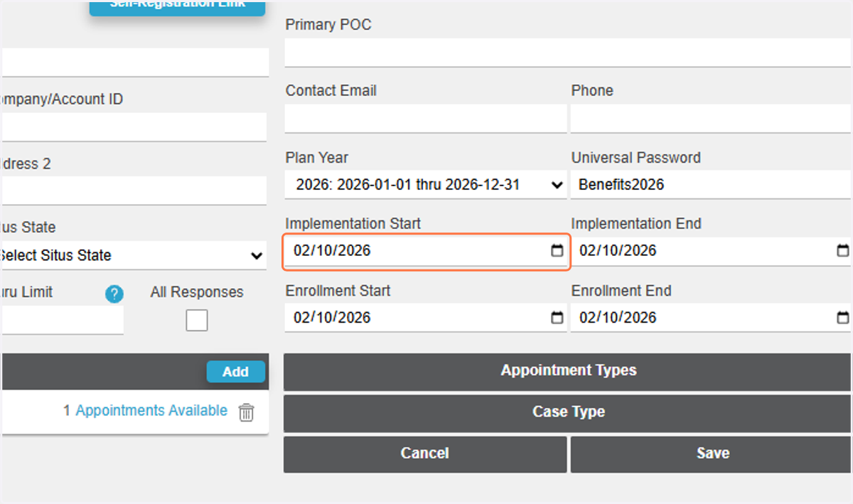This screenshot has height=504, width=853.
Task: Click the Limit input field beside help icon
Action: tap(62, 320)
